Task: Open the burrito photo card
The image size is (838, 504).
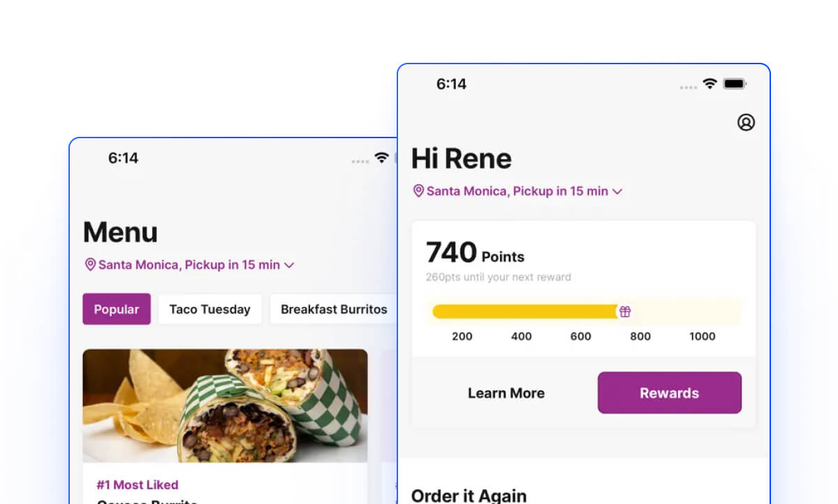Action: 225,406
